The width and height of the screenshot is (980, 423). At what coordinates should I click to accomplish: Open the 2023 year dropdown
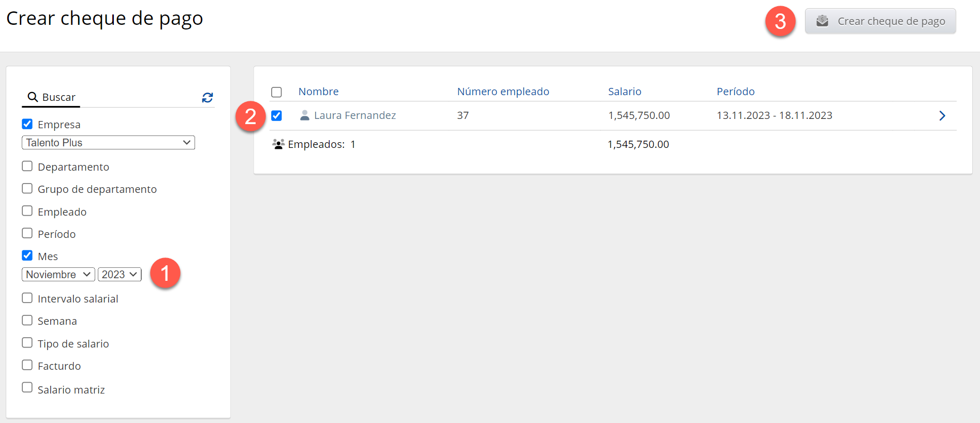click(x=120, y=275)
